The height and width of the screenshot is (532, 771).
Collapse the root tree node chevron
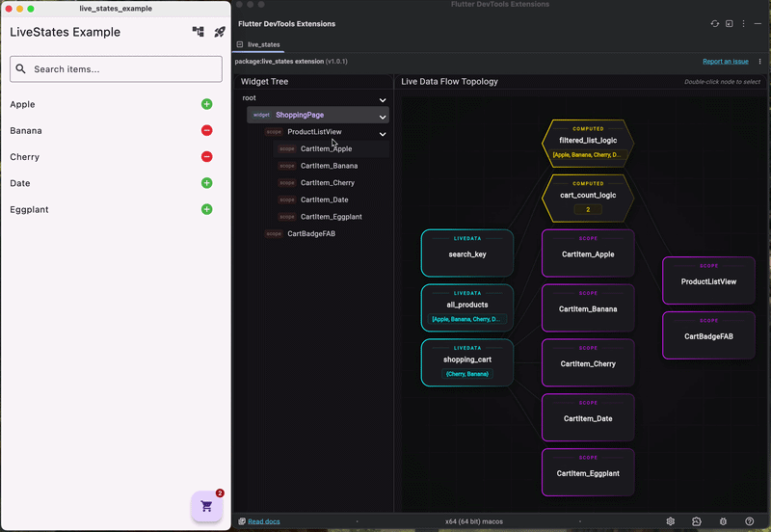383,100
